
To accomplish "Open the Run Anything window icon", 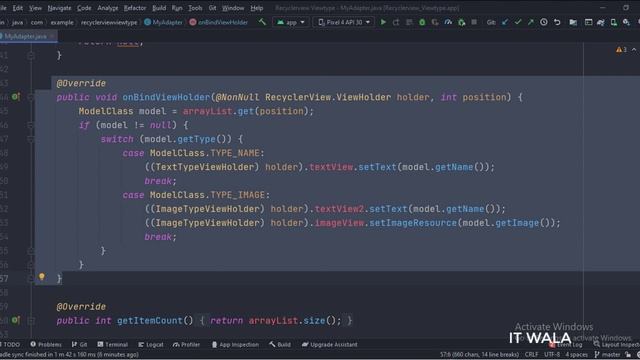I will [588, 22].
